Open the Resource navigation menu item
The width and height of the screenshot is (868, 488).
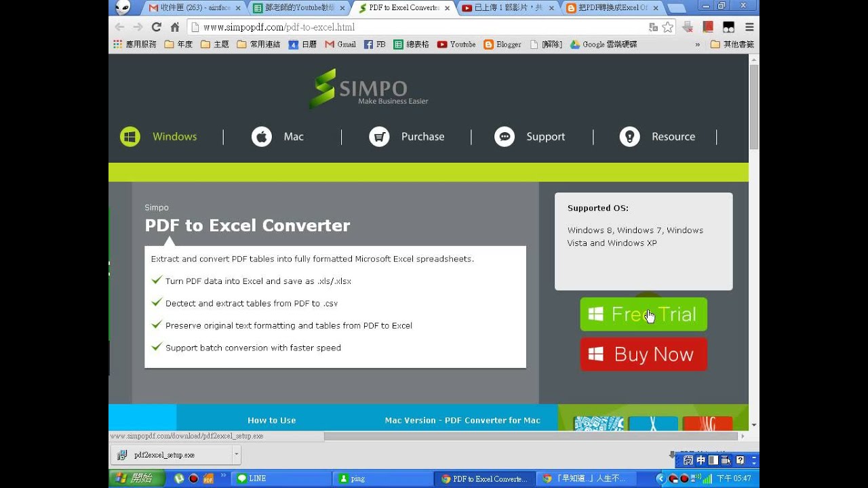[673, 137]
